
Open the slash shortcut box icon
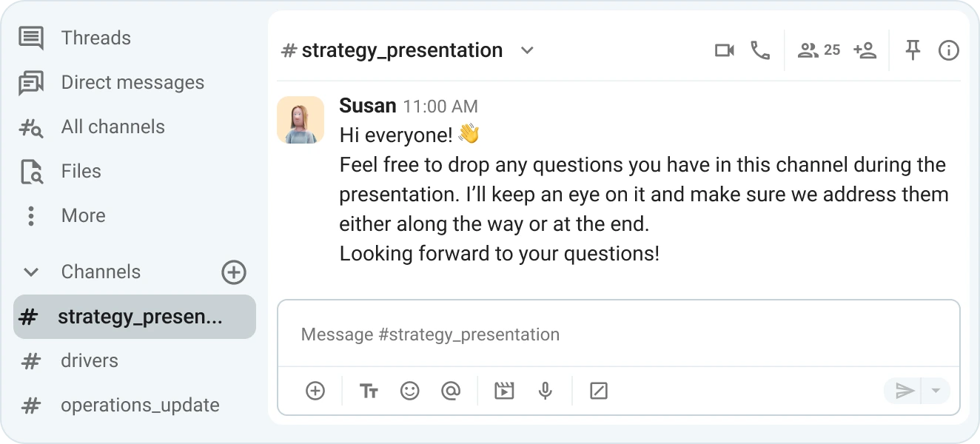[599, 391]
